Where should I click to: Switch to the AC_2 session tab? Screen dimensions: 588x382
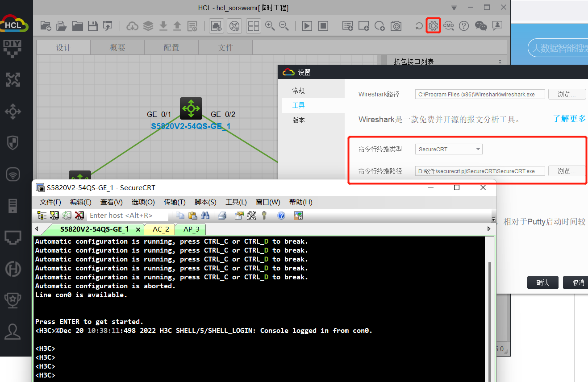pyautogui.click(x=161, y=229)
